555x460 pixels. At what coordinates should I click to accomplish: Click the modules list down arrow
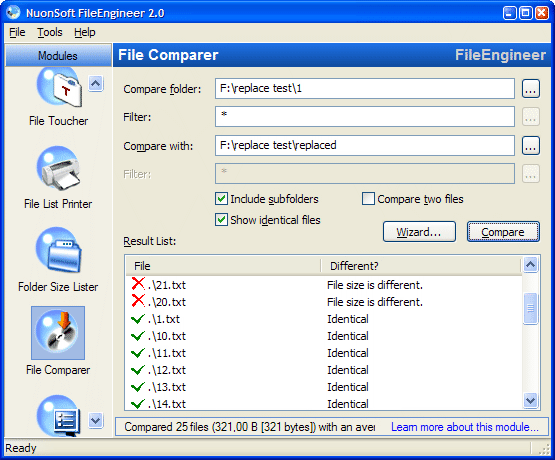click(x=96, y=421)
